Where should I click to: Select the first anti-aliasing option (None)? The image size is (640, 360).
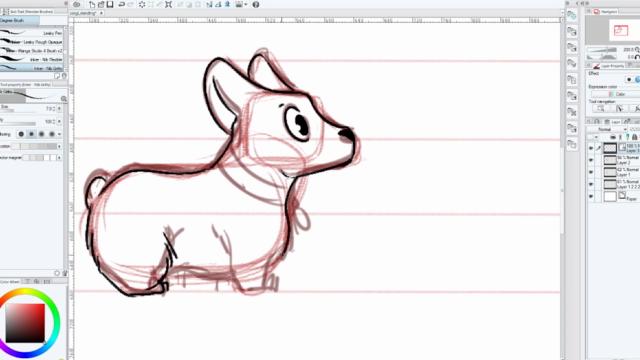click(21, 134)
